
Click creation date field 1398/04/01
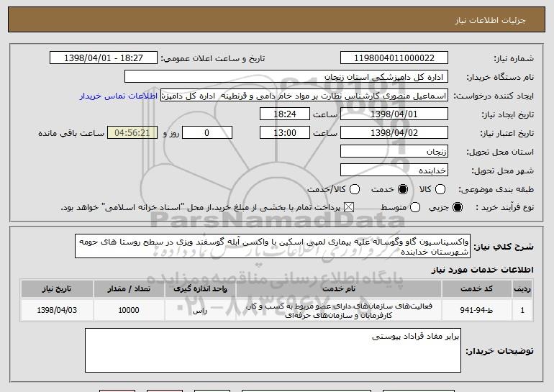[394, 114]
